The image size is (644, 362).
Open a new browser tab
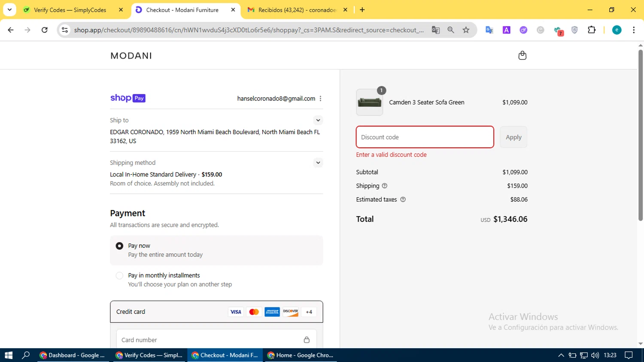362,10
